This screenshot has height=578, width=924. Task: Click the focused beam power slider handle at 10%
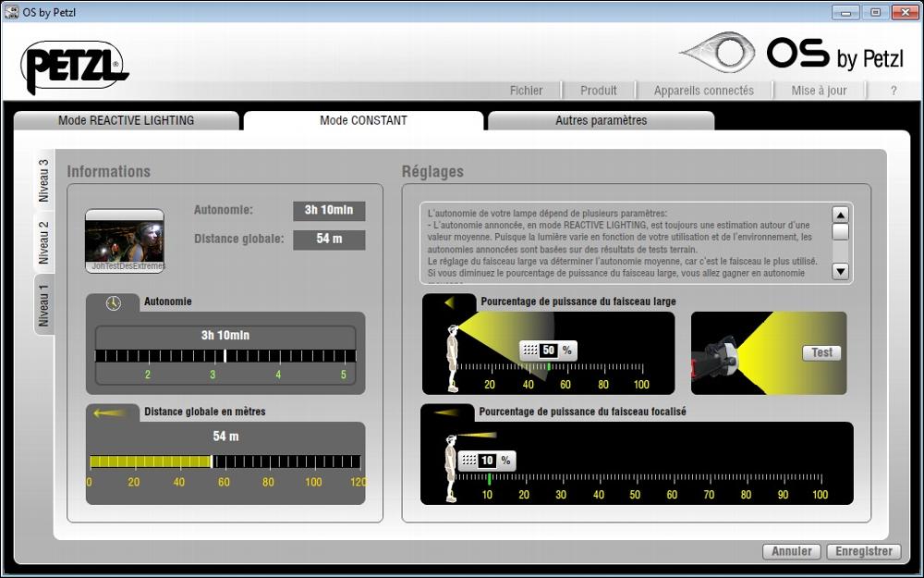487,461
